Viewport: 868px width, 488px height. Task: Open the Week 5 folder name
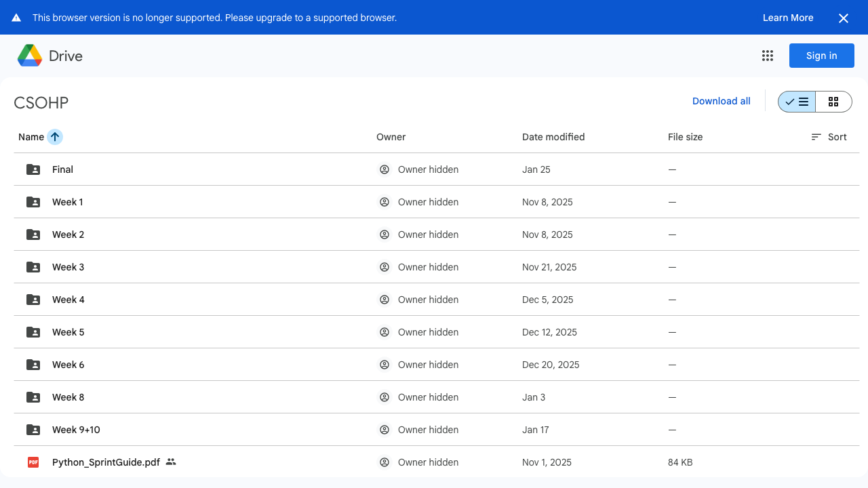coord(68,332)
